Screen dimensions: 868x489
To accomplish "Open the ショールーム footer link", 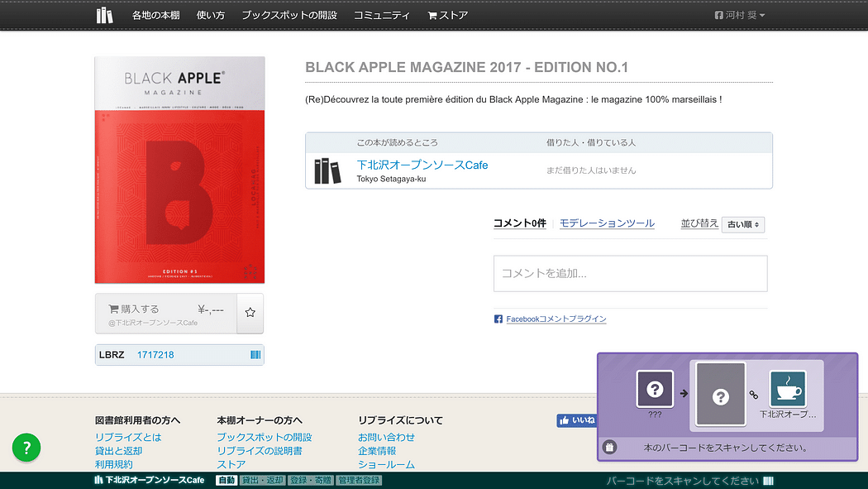I will tap(386, 464).
